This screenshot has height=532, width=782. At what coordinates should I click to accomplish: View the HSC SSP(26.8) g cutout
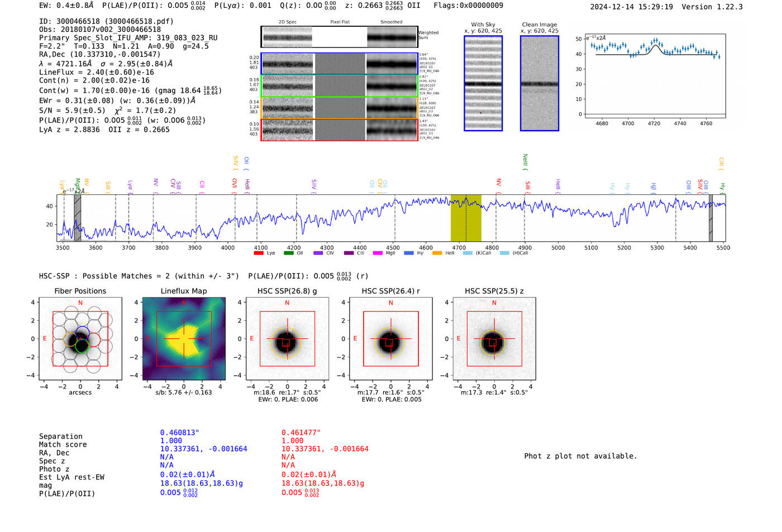pos(287,339)
